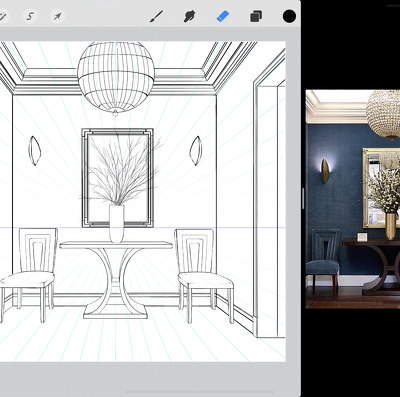Tap the left chair's seat in the drawing
This screenshot has width=400, height=397.
coord(27,279)
